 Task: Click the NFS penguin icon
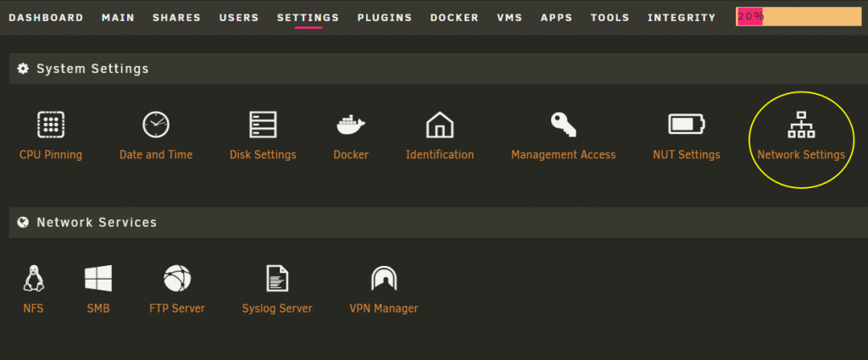(33, 278)
